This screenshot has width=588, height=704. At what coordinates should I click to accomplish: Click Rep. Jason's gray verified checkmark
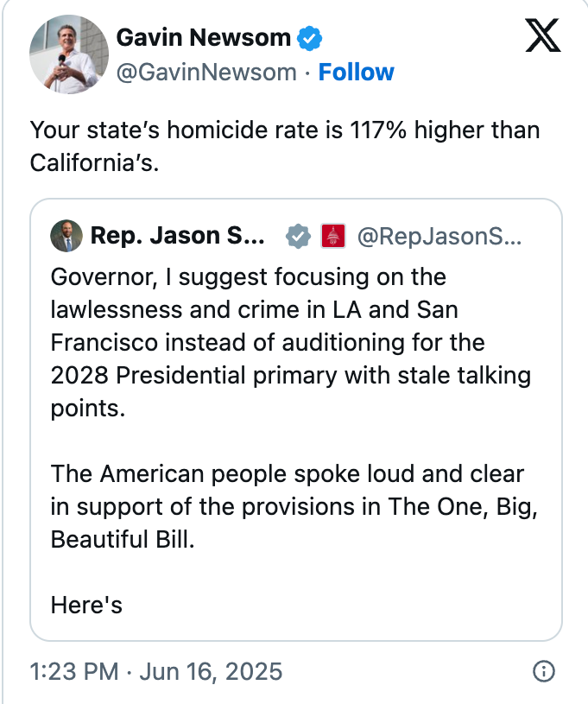click(297, 236)
